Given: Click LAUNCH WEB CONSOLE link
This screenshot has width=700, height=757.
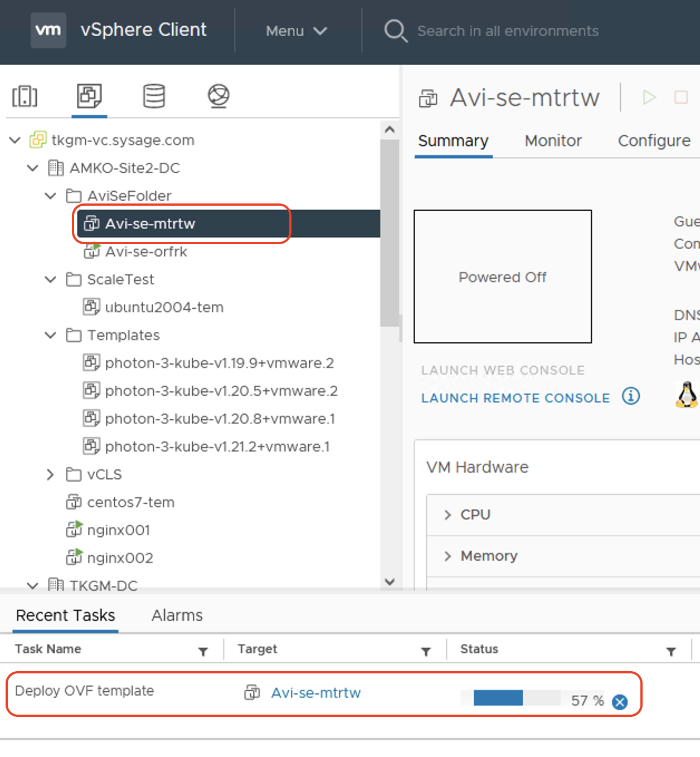Looking at the screenshot, I should tap(503, 370).
